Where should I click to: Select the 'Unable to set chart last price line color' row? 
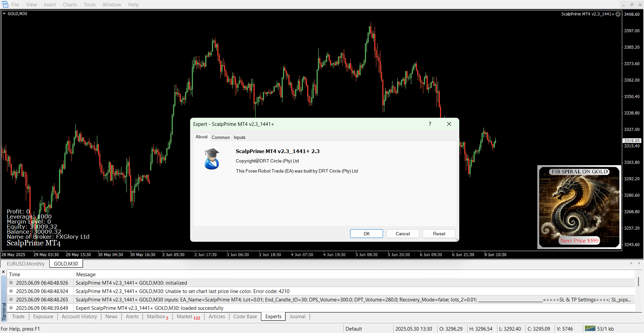[321, 291]
